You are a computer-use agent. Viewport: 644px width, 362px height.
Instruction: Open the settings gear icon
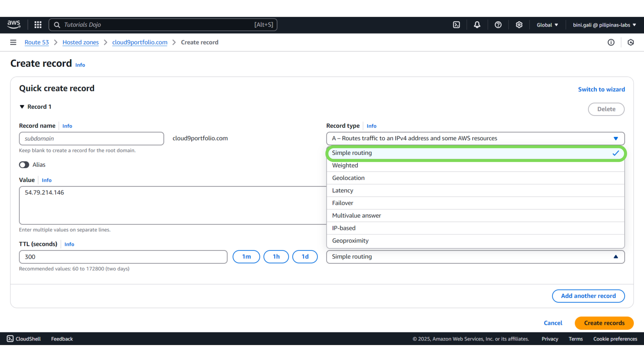519,25
